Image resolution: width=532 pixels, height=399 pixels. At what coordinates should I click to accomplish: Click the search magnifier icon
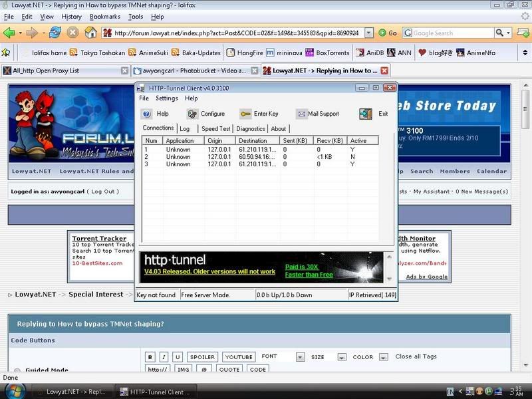click(499, 33)
